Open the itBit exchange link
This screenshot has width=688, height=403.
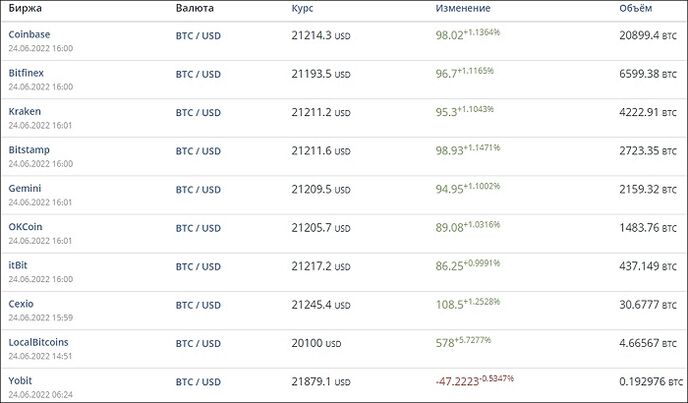pyautogui.click(x=18, y=265)
